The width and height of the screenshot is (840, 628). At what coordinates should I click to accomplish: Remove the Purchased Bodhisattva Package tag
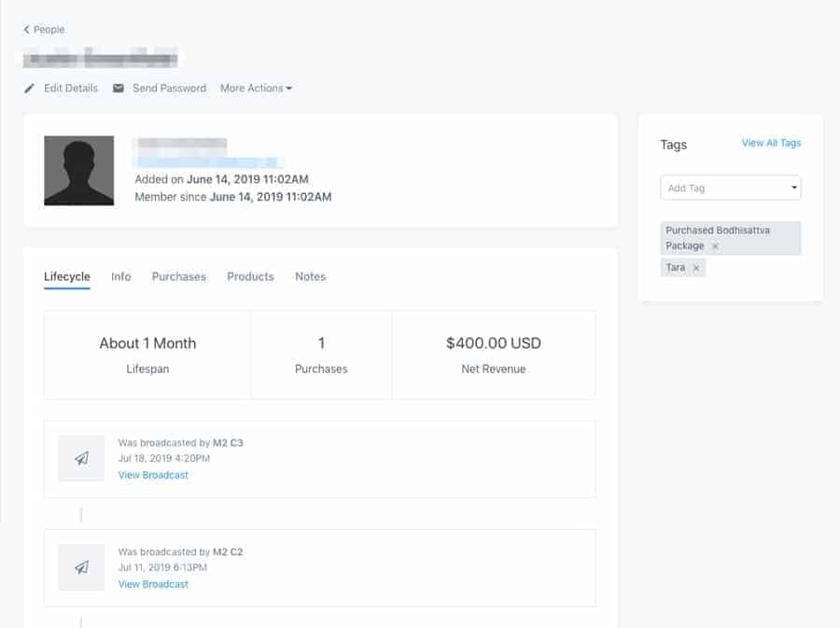[x=715, y=246]
